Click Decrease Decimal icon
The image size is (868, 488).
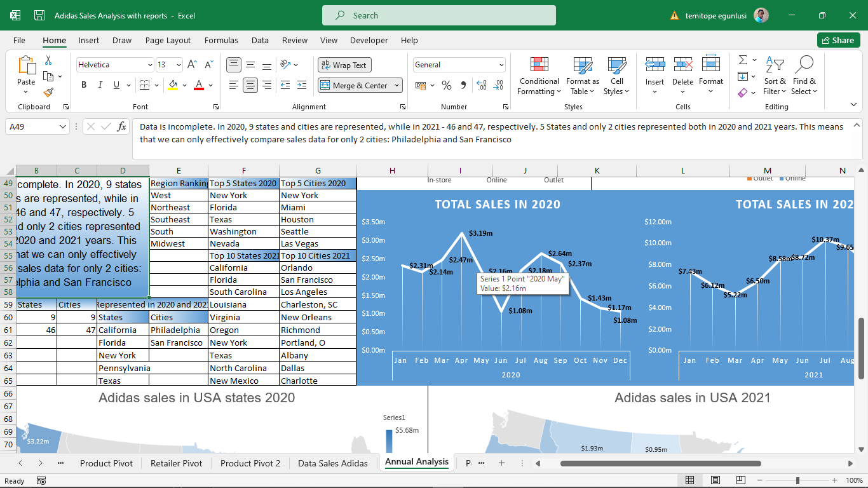click(499, 85)
